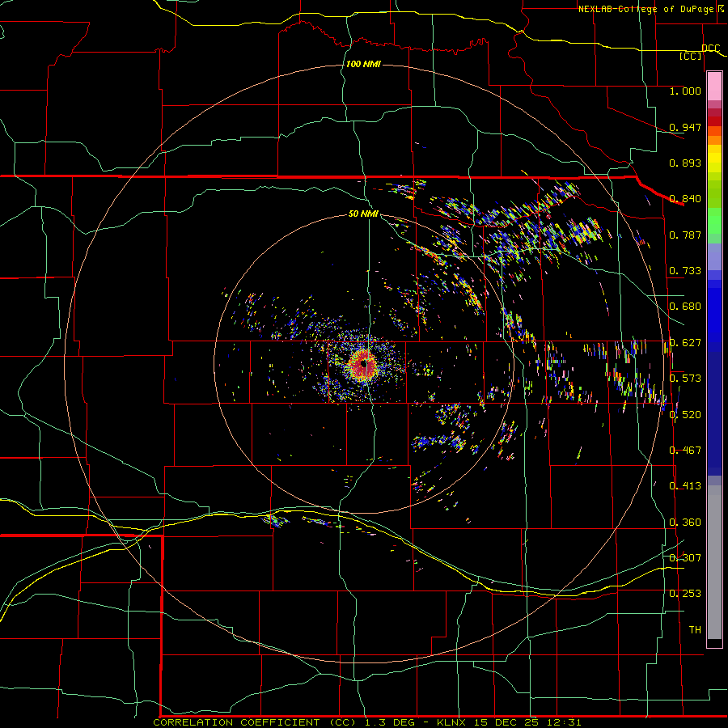
Task: Select the 0.573 scale value
Action: [x=685, y=379]
